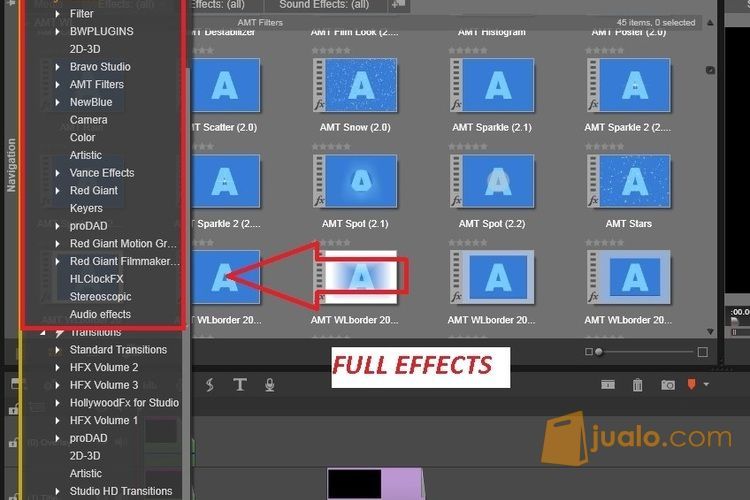Select proDAD below HFX Volume 1
The image size is (750, 500).
tap(88, 438)
